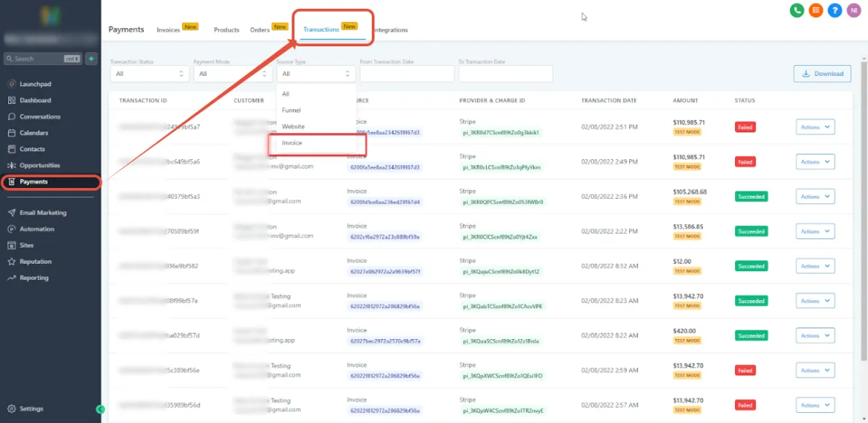
Task: Expand the Transaction Status dropdown
Action: [150, 74]
